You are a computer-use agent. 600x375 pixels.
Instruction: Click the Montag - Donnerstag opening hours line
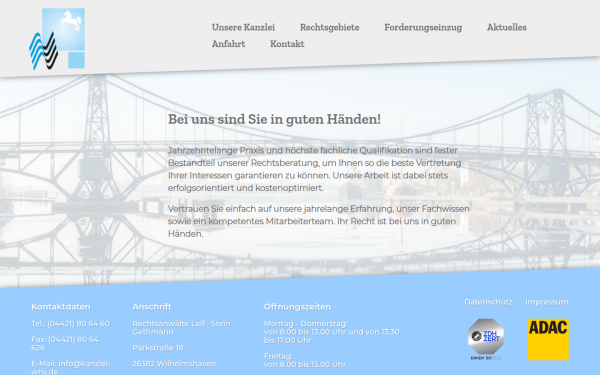click(331, 332)
